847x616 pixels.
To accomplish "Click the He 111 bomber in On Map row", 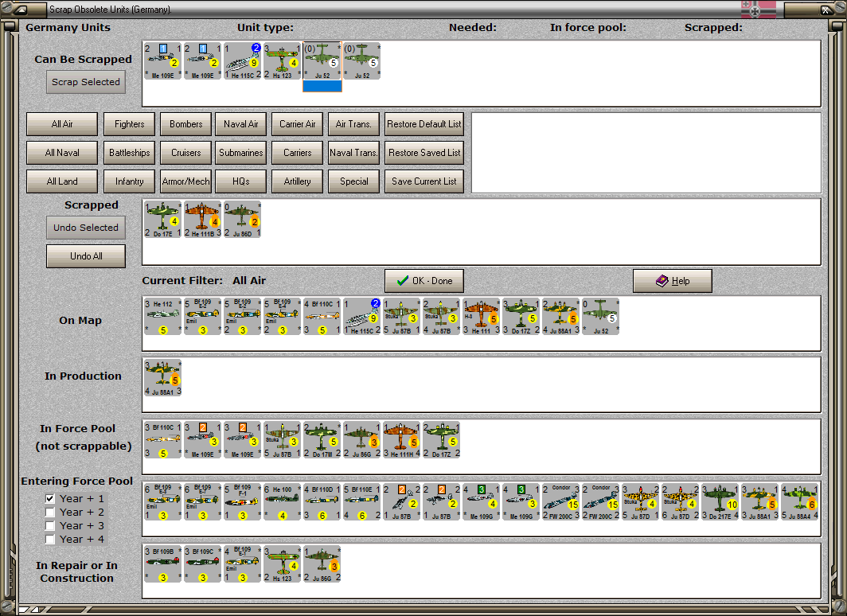I will point(482,317).
